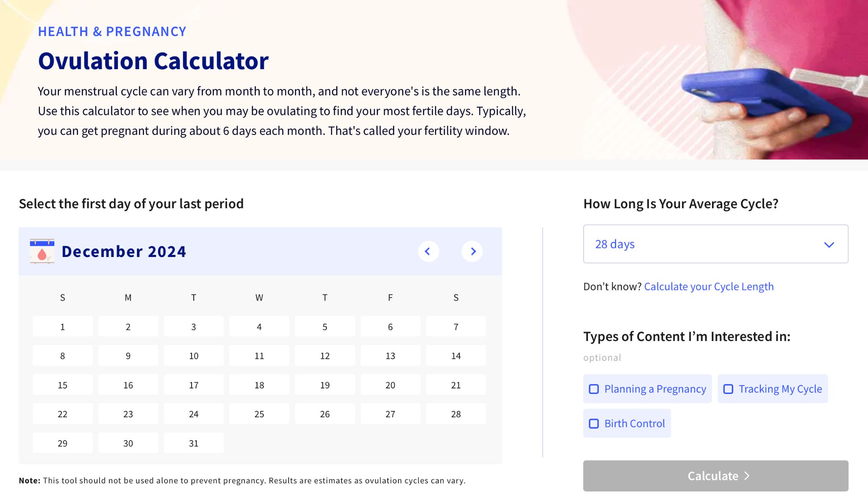
Task: Enable the Birth Control content checkbox
Action: pos(593,423)
